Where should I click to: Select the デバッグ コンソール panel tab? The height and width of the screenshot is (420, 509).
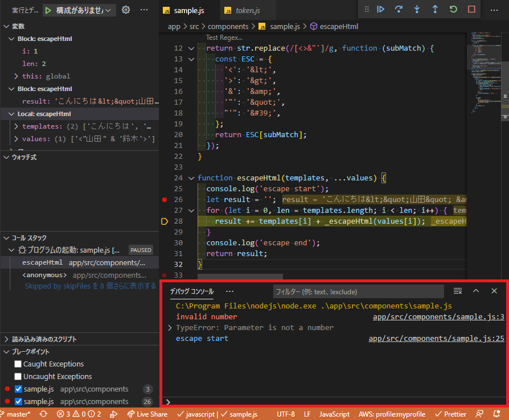coord(192,291)
